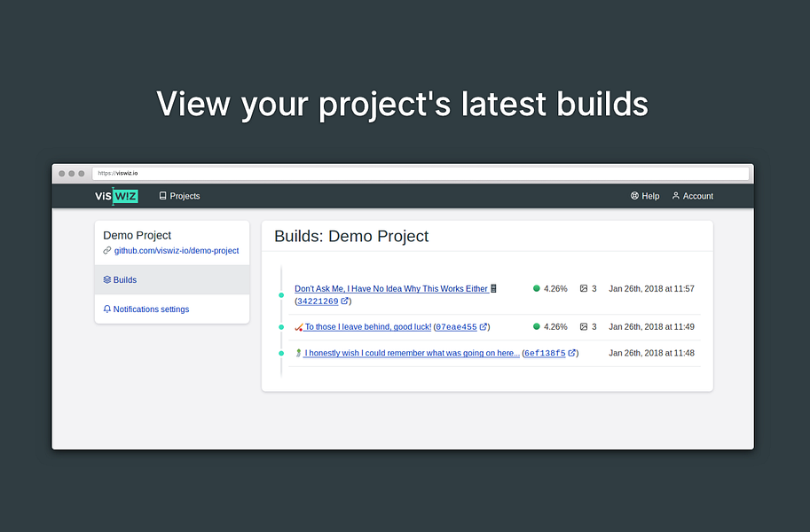Open build "I honestly wish I could remember"

click(x=411, y=353)
